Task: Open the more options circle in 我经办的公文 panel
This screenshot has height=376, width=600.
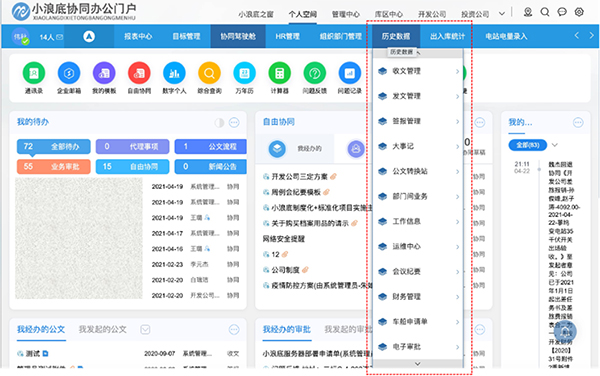Action: click(x=234, y=329)
